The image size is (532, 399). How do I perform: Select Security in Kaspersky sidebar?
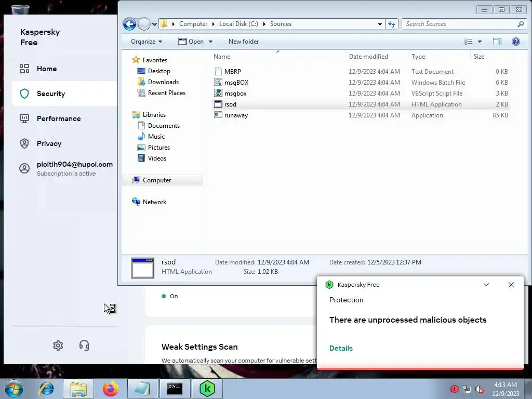click(64, 94)
